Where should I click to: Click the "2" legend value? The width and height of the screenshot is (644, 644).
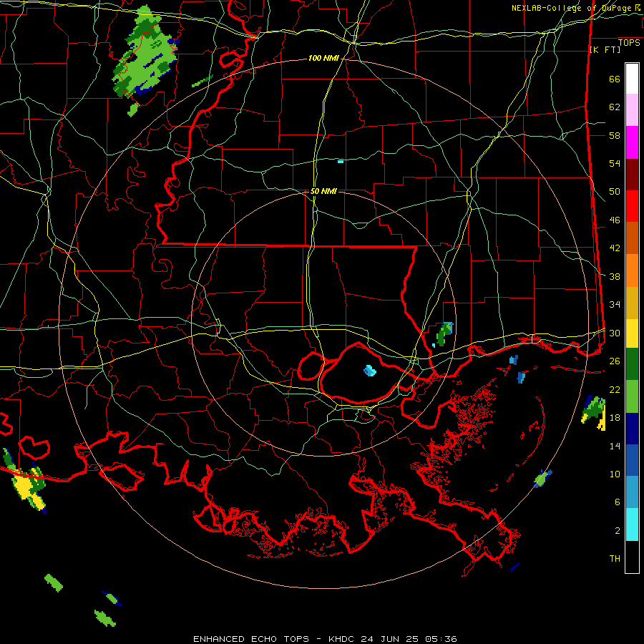(x=618, y=531)
